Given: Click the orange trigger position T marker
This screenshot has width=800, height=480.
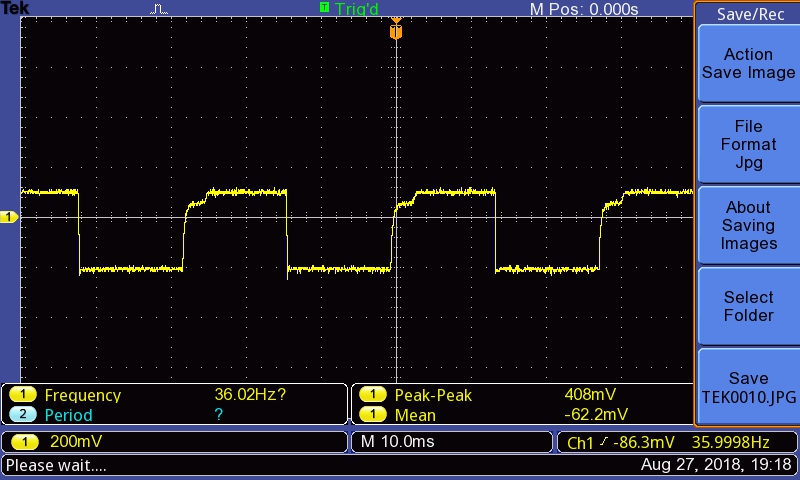Looking at the screenshot, I should [x=396, y=31].
